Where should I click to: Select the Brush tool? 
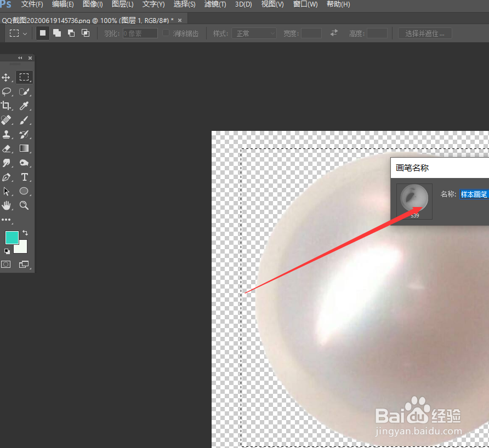coord(24,120)
